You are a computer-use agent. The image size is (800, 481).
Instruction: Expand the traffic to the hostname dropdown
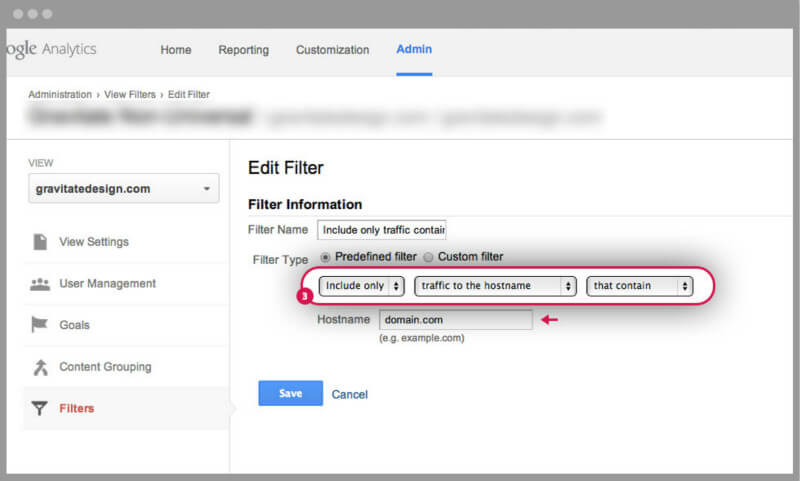[496, 286]
